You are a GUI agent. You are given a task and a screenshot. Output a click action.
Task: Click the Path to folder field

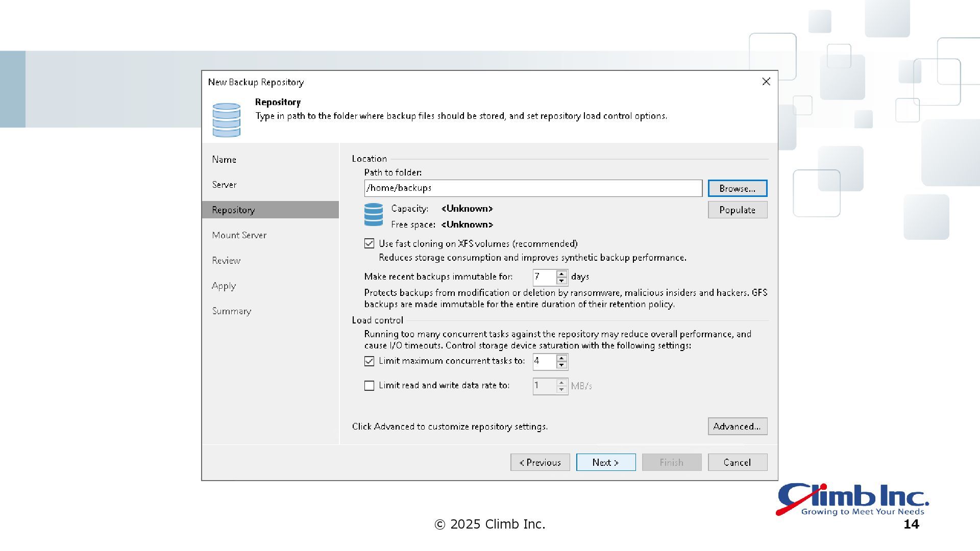coord(533,188)
